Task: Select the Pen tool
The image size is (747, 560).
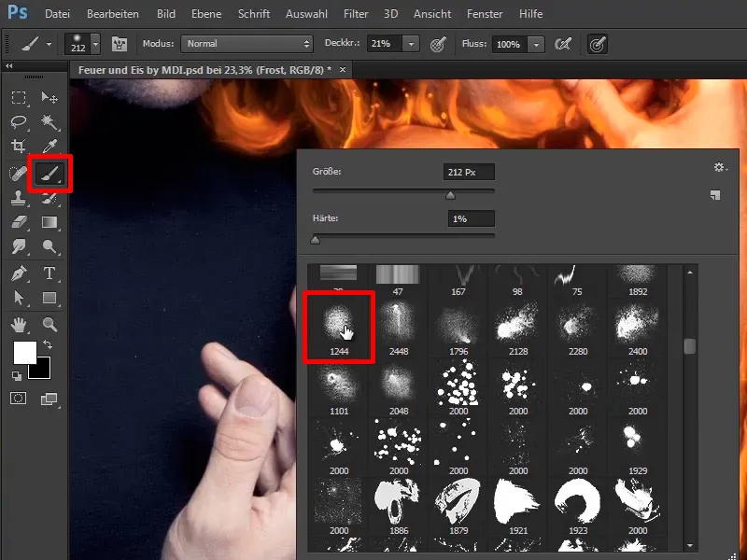Action: click(x=19, y=273)
